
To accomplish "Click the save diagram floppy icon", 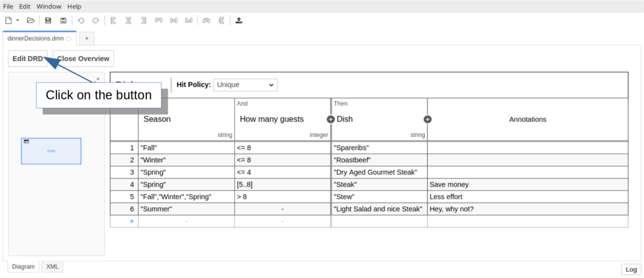I will [x=48, y=20].
